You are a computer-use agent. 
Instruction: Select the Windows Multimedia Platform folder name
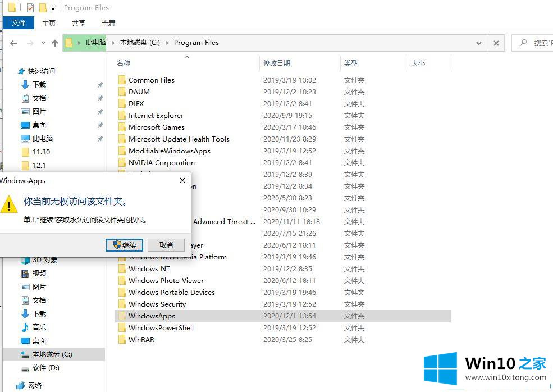[x=178, y=258]
